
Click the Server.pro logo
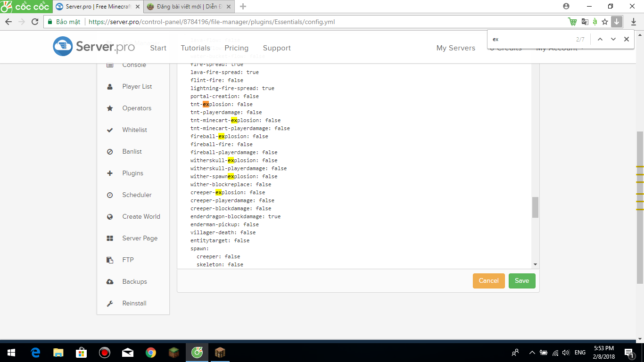pos(94,47)
